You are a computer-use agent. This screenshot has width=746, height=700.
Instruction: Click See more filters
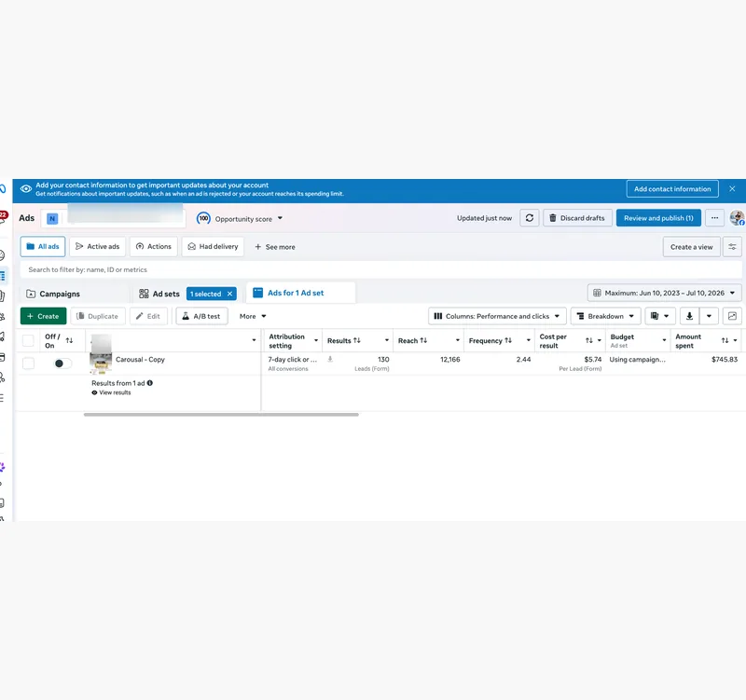275,247
